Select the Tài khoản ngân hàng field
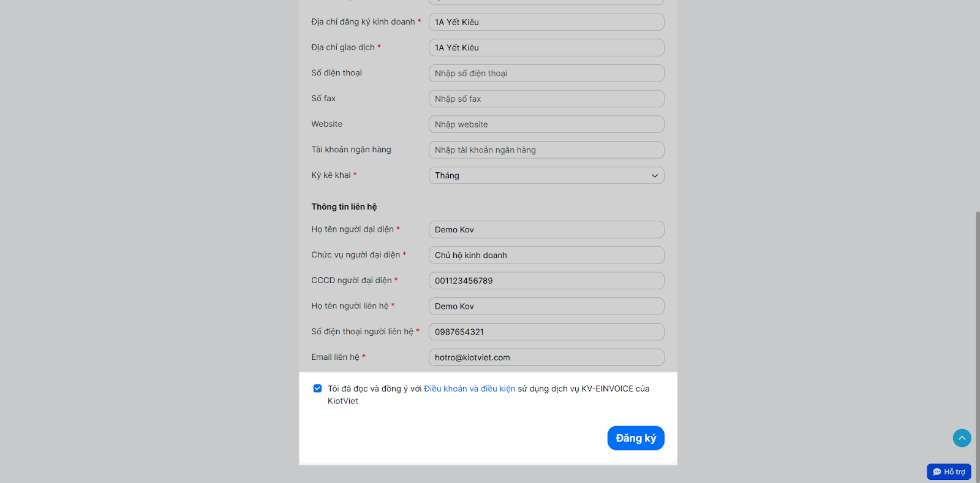The image size is (980, 483). click(546, 150)
